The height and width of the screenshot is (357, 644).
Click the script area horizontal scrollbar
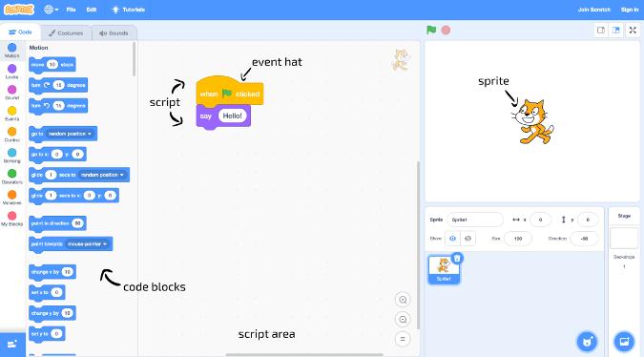[x=304, y=354]
